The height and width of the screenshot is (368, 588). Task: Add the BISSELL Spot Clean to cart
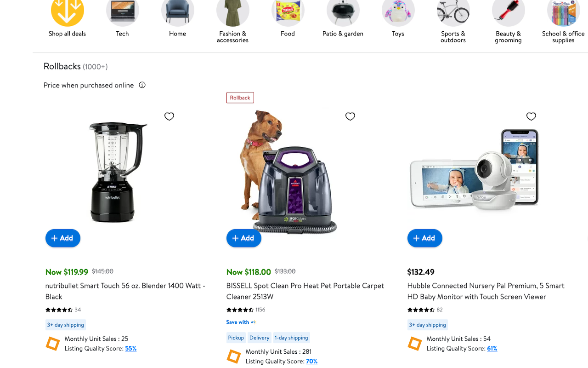click(x=244, y=238)
